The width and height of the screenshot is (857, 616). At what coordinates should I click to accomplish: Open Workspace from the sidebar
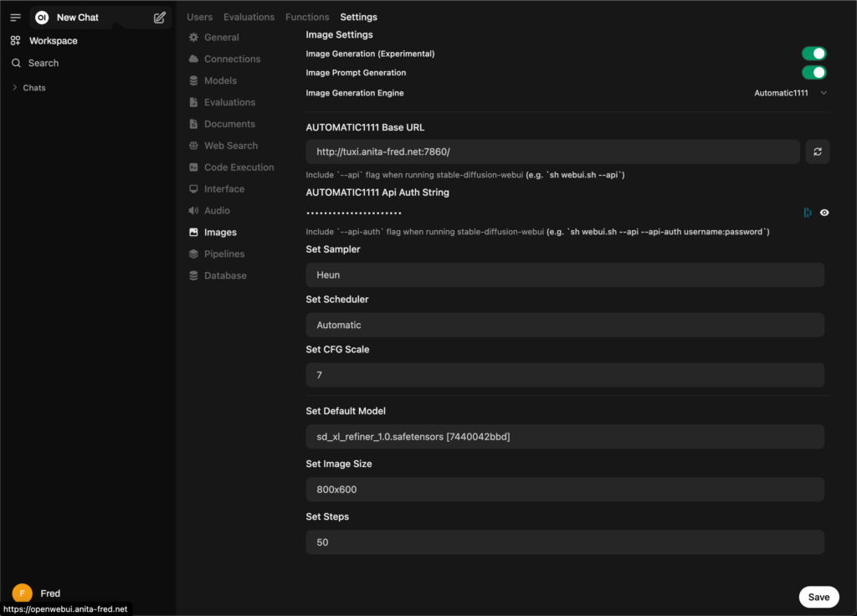(x=53, y=41)
